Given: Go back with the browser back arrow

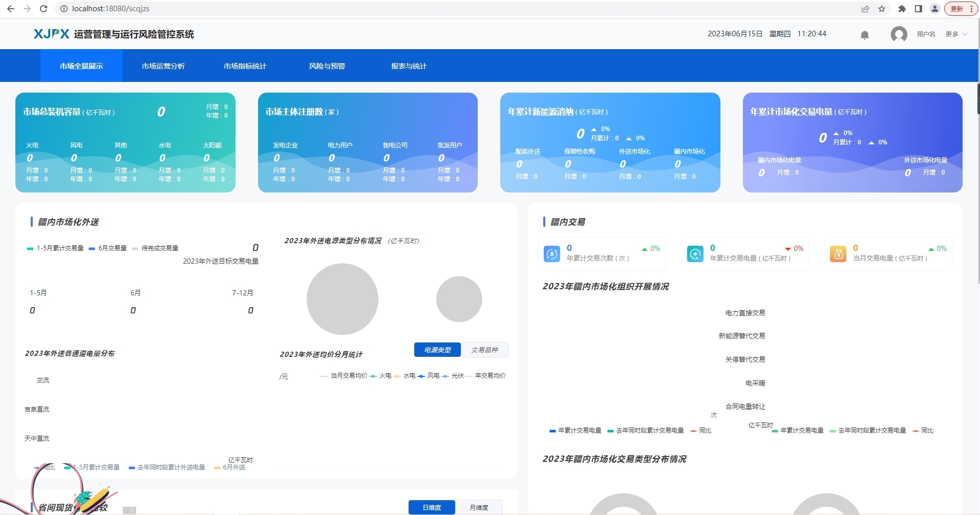Looking at the screenshot, I should [x=11, y=9].
